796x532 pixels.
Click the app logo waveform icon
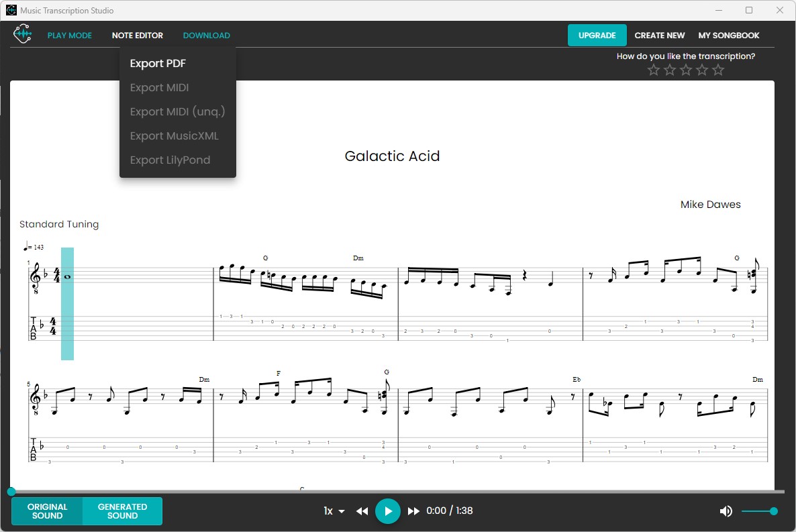[22, 33]
